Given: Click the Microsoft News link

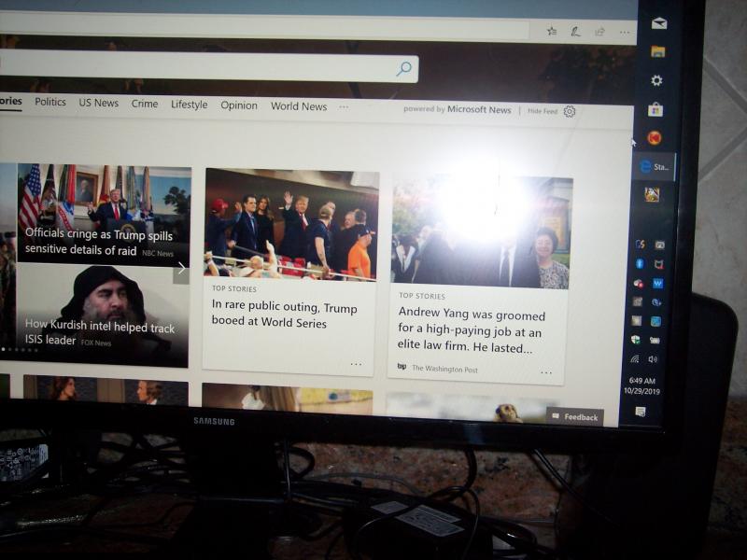Looking at the screenshot, I should tap(479, 109).
